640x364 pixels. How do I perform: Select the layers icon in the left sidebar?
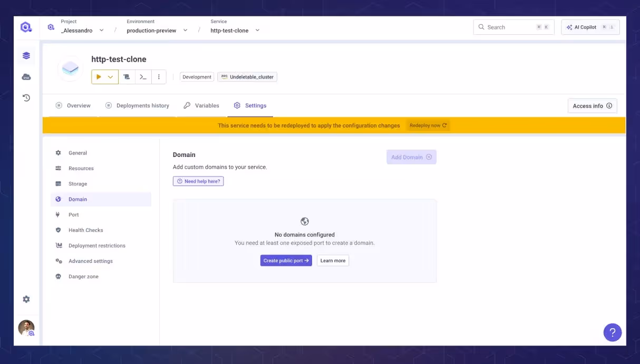click(26, 55)
